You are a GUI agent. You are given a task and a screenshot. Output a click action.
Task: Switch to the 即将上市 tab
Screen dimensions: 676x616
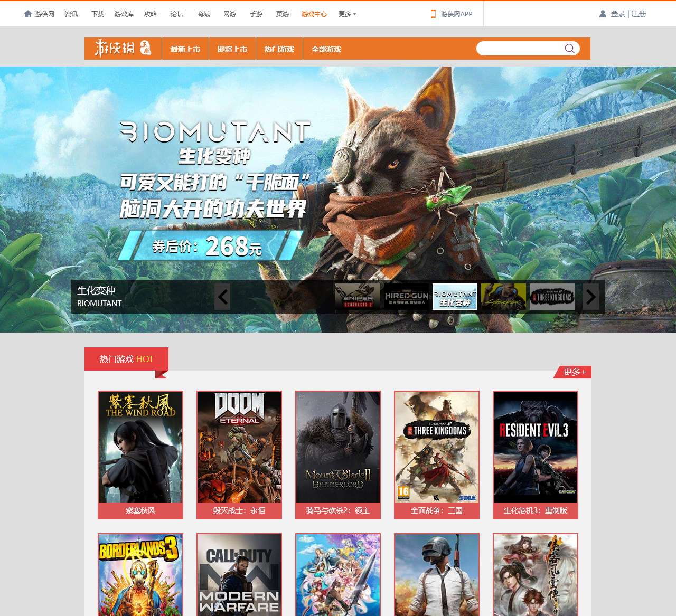coord(232,49)
